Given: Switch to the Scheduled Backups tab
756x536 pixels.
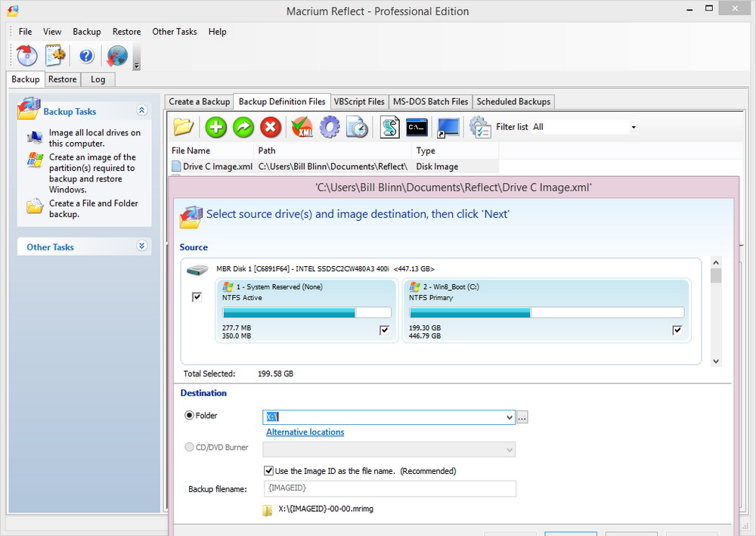Looking at the screenshot, I should pyautogui.click(x=513, y=102).
